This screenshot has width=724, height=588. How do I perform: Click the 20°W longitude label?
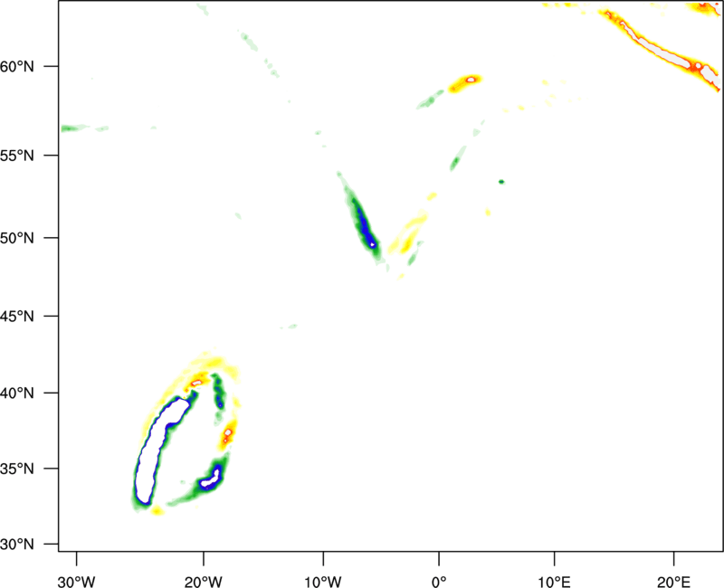[x=204, y=582]
